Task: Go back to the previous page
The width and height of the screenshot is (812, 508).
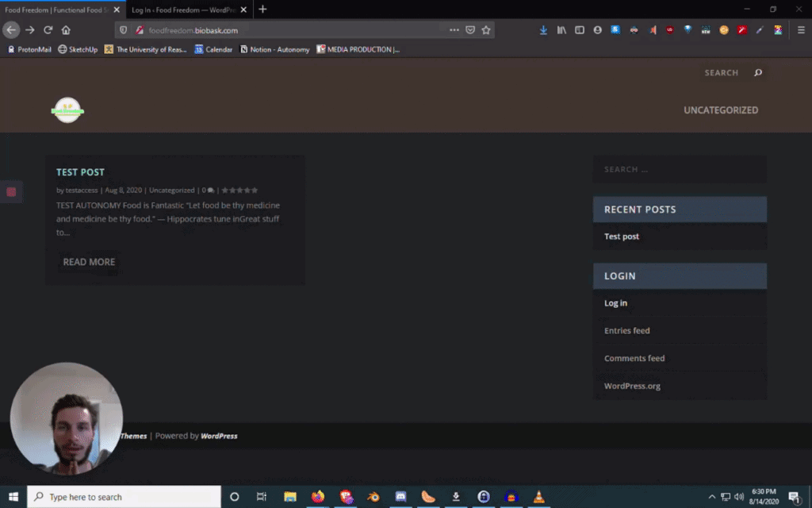Action: 11,30
